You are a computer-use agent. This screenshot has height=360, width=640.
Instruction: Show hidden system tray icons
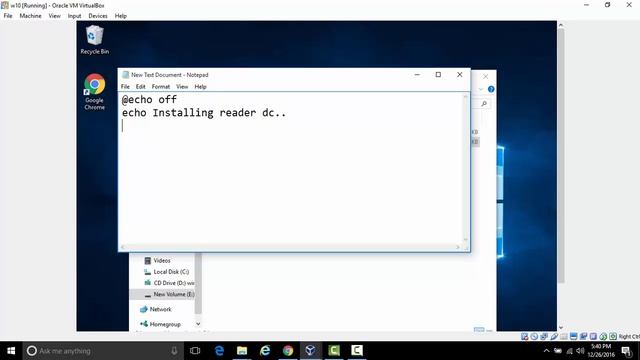click(547, 351)
